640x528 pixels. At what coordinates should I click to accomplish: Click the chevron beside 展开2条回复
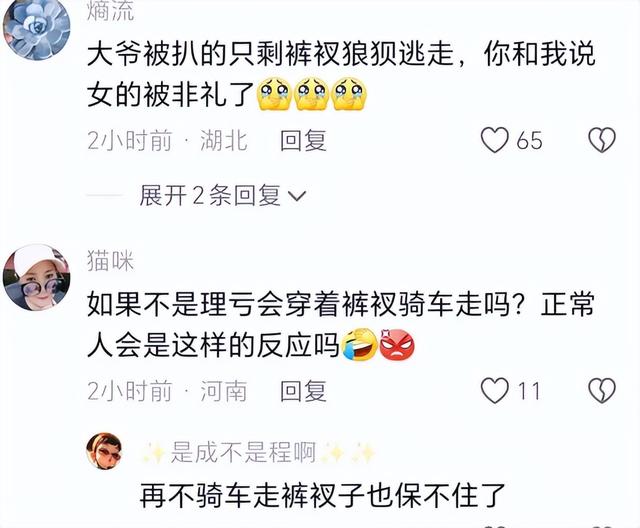(x=297, y=196)
